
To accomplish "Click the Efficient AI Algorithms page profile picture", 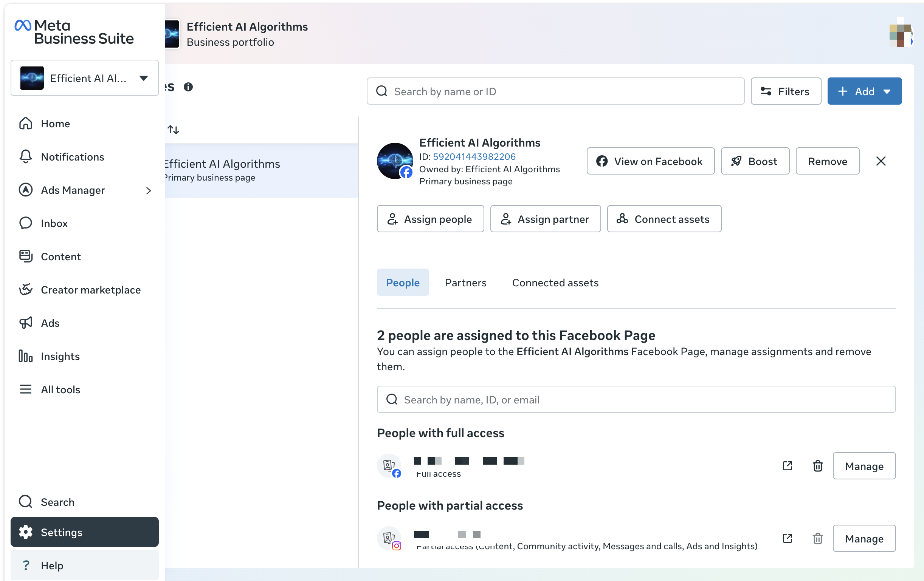I will (395, 161).
